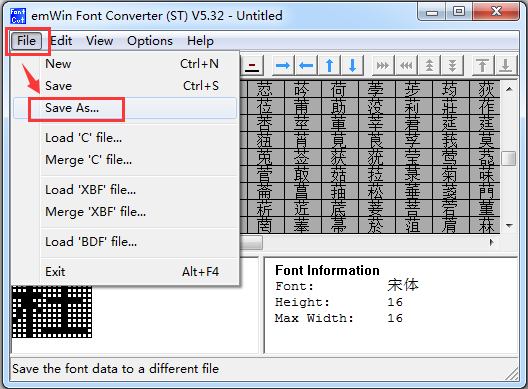Click the Font Information heading

(327, 270)
